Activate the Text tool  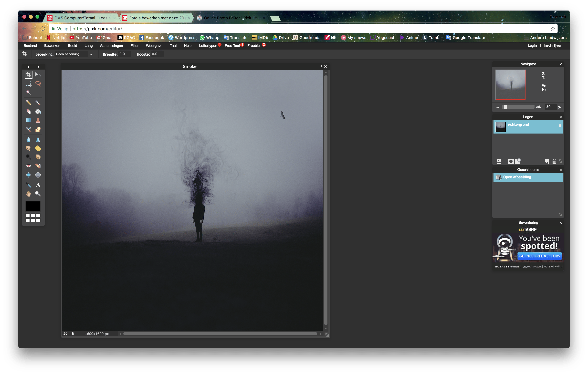(38, 185)
